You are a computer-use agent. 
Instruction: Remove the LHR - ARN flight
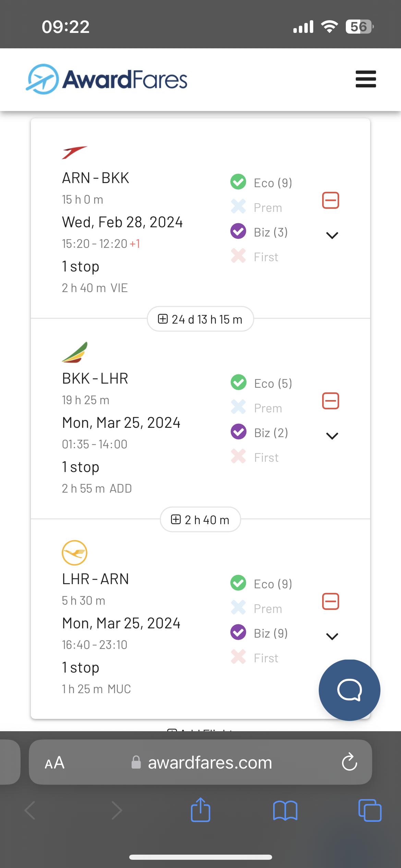330,602
